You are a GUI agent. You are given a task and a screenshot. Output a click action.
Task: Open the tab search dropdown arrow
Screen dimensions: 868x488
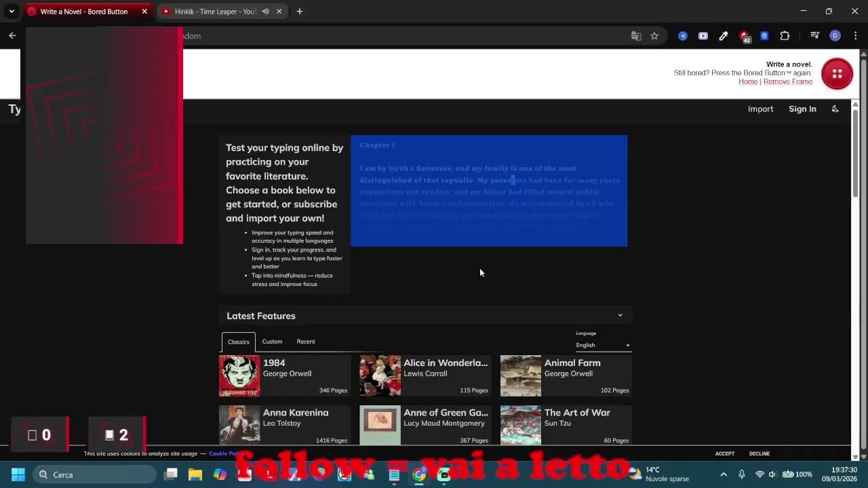coord(12,12)
